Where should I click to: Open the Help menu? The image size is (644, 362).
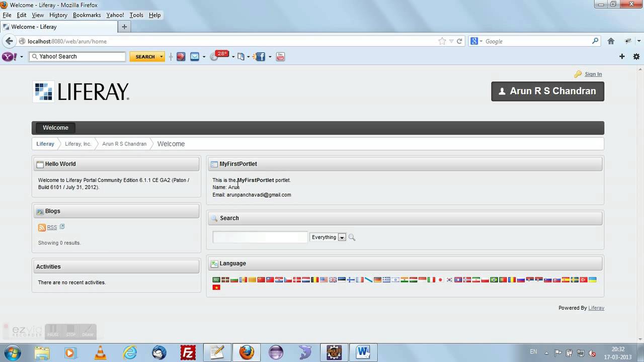click(x=154, y=15)
